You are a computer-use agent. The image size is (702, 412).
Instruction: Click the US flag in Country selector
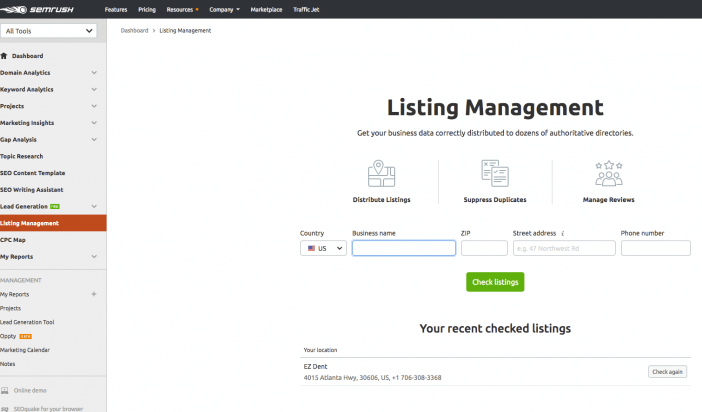(311, 248)
